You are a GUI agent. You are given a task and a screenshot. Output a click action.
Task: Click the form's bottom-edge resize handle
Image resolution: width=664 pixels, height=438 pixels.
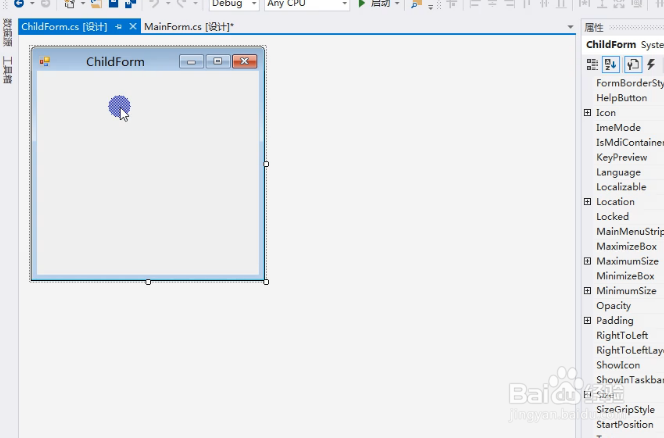tap(148, 282)
